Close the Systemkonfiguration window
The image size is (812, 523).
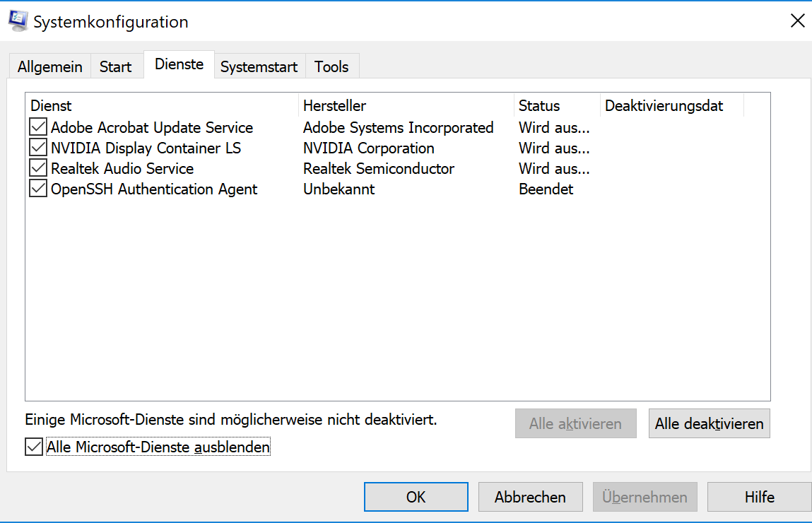tap(797, 20)
